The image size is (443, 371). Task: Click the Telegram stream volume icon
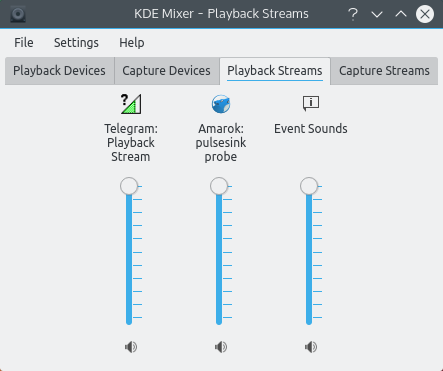[x=131, y=104]
